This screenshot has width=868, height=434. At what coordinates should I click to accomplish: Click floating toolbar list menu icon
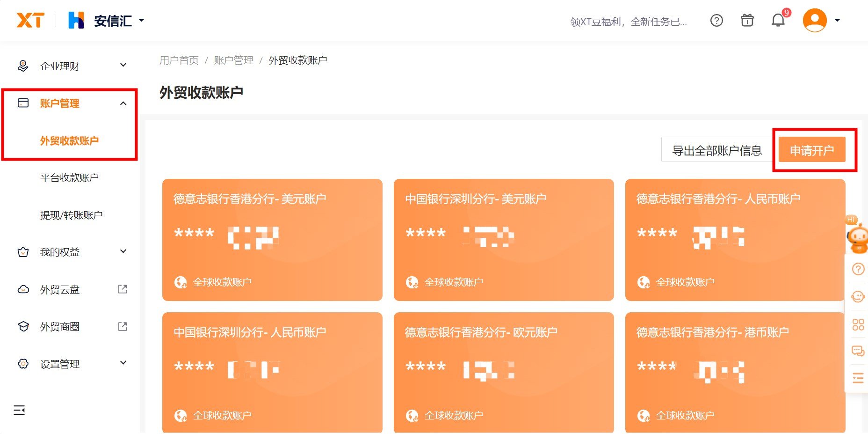pos(858,378)
